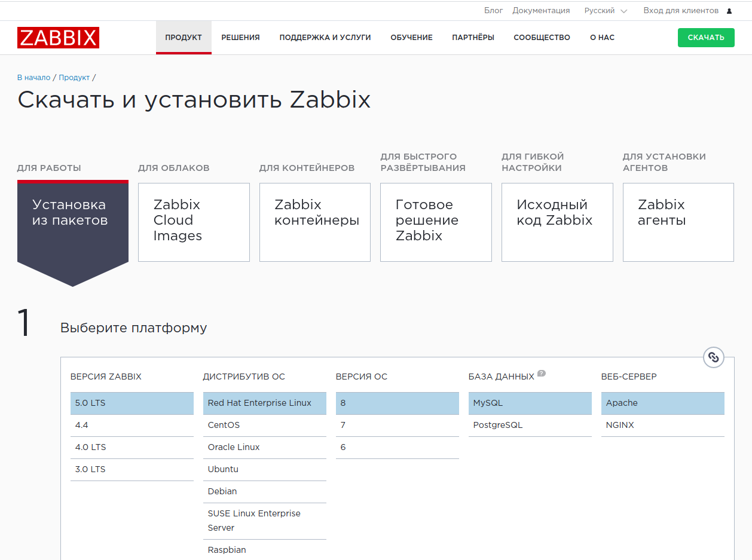
Task: Select Red Hat Enterprise Linux distribution
Action: (265, 403)
